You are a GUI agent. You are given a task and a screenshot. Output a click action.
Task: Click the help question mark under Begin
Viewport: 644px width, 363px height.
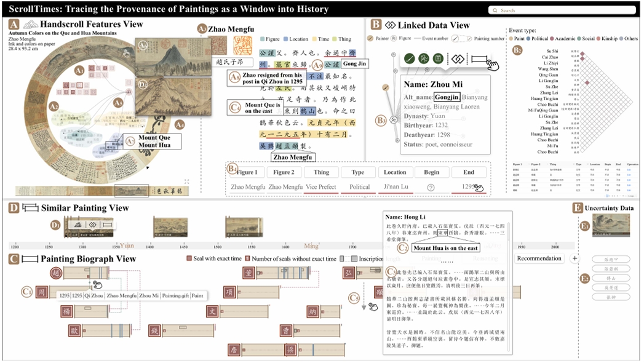431,188
